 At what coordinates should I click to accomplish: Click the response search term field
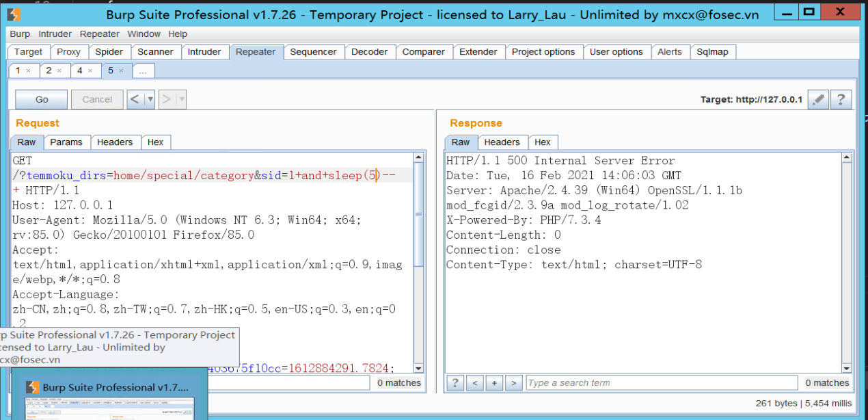click(x=661, y=383)
